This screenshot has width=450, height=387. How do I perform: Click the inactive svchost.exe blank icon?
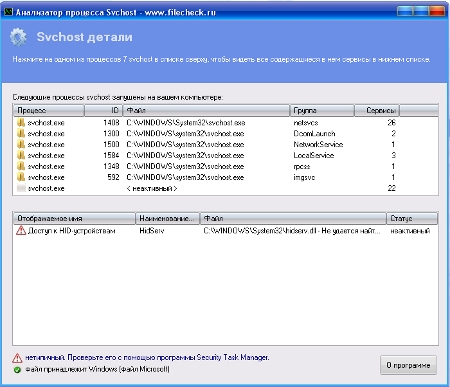(x=21, y=188)
